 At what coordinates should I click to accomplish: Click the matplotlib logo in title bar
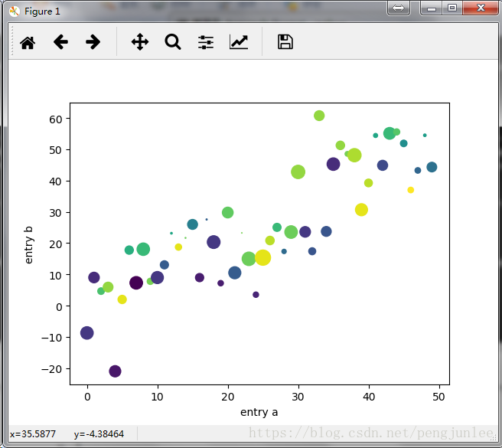point(15,11)
